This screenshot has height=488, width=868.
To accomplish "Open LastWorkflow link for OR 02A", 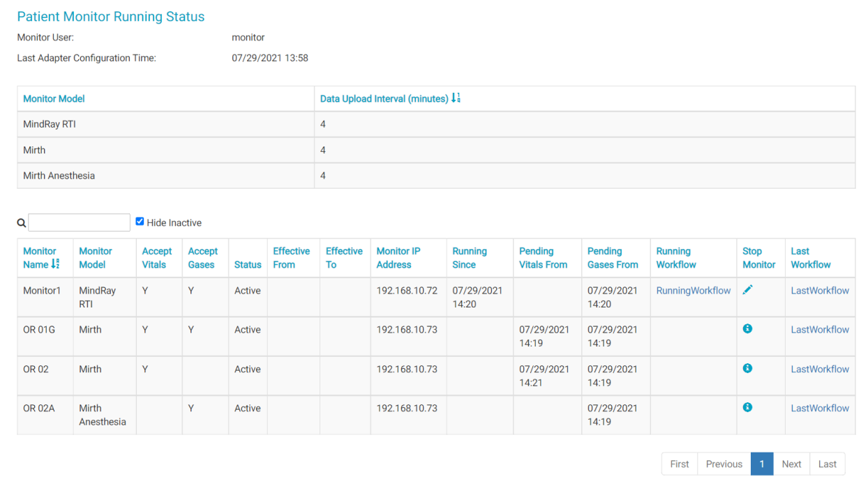I will click(x=820, y=409).
